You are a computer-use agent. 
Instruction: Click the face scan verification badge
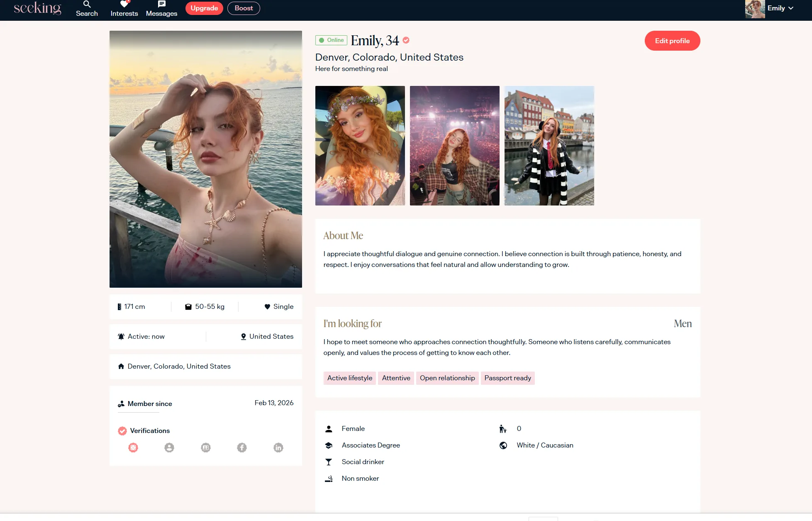click(x=133, y=448)
